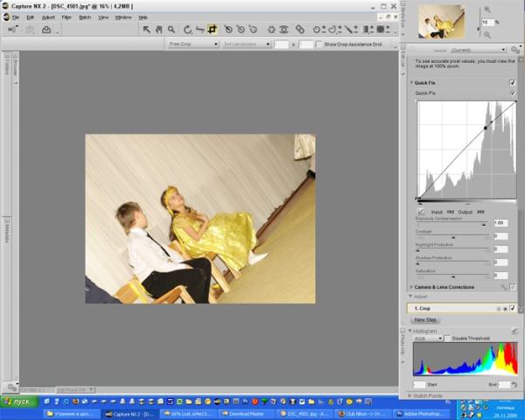The width and height of the screenshot is (525, 420).
Task: Expand Camera & Lens Corrections section
Action: (x=411, y=287)
